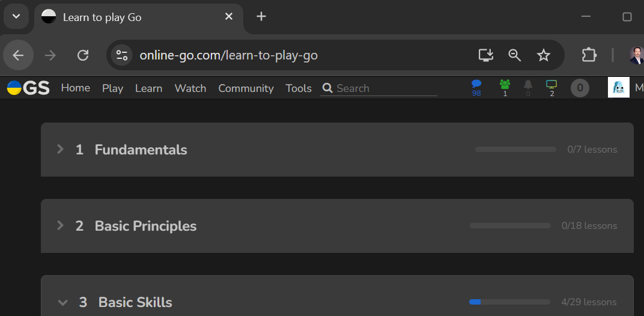Click the install app icon in address bar
The height and width of the screenshot is (316, 644).
pyautogui.click(x=485, y=55)
